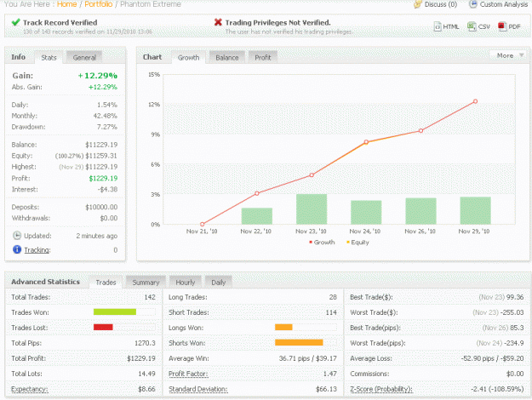
Task: Export report via PDF icon
Action: pos(502,26)
